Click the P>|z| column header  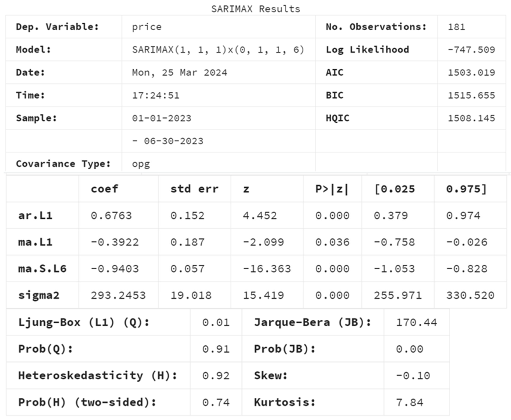tap(332, 189)
